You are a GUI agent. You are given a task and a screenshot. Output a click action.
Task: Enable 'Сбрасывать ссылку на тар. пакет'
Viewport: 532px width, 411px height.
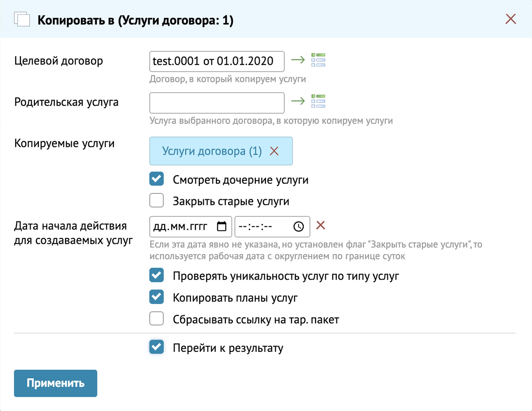click(x=156, y=318)
